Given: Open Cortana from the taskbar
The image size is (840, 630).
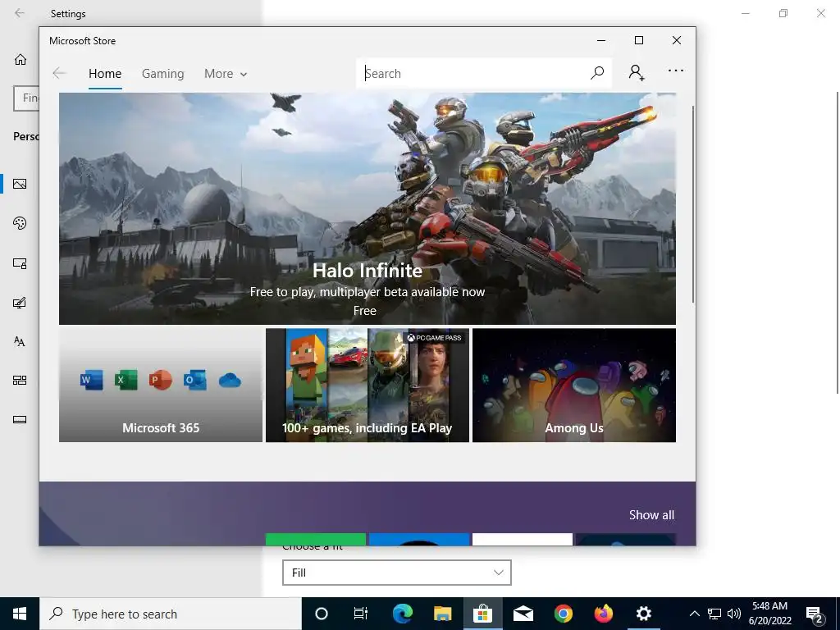Looking at the screenshot, I should pos(322,614).
